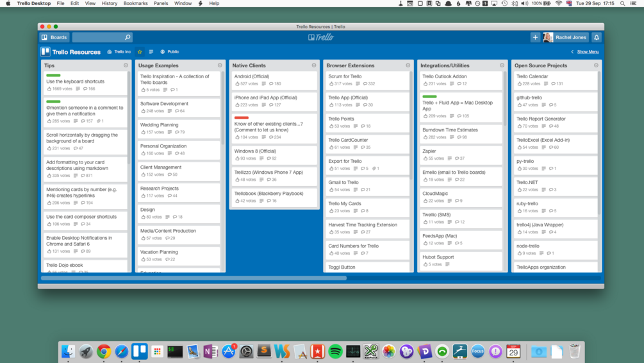The image size is (644, 363).
Task: Click the Wi-Fi icon in menu bar
Action: [x=559, y=3]
